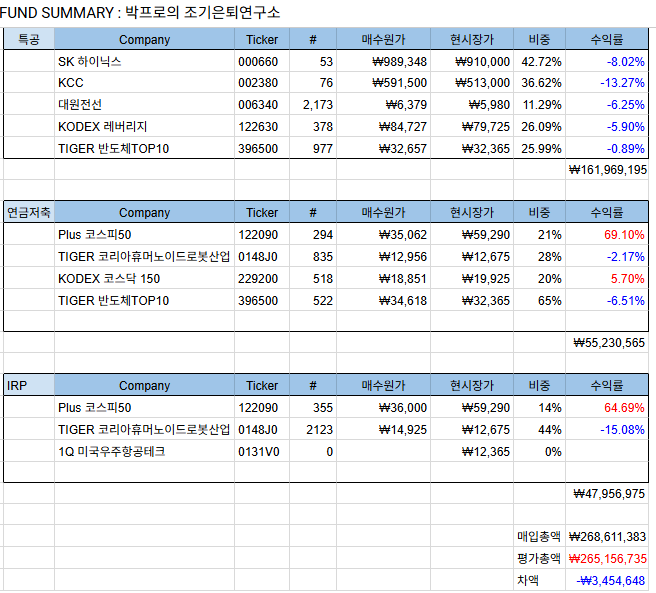656x593 pixels.
Task: Select total valuation ₩265,156,735
Action: 607,558
